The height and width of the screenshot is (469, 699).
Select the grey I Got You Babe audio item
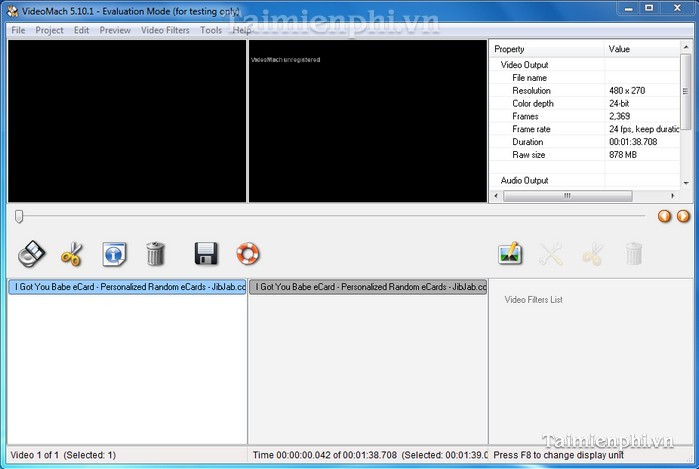pos(367,287)
